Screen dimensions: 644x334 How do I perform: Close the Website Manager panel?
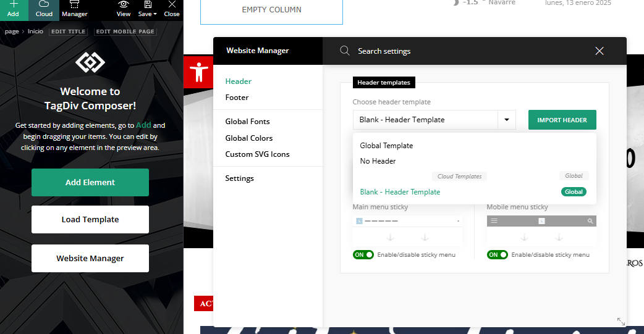pos(600,51)
